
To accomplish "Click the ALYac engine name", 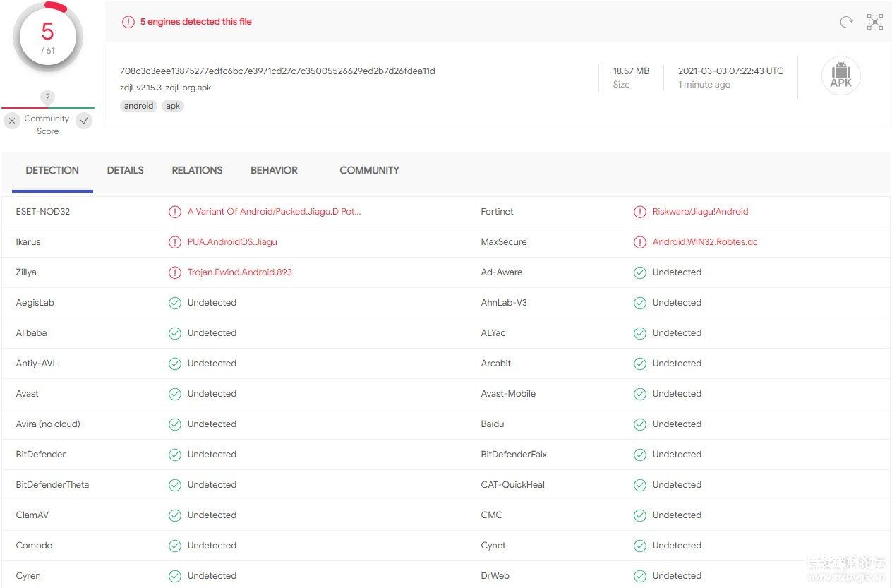I will click(x=493, y=333).
